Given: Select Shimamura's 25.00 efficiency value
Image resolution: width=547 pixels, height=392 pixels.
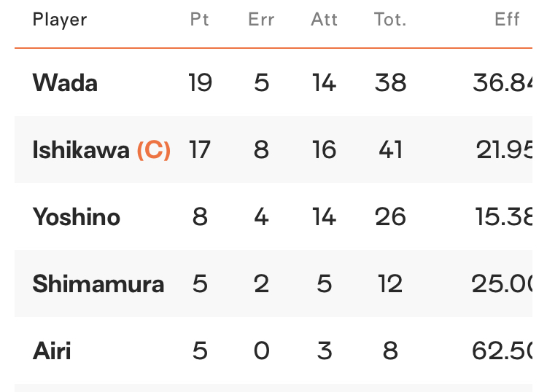Looking at the screenshot, I should point(502,283).
